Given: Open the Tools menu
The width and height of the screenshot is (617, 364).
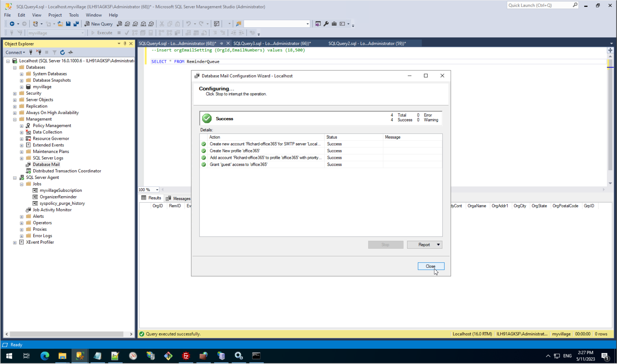Looking at the screenshot, I should click(x=73, y=15).
